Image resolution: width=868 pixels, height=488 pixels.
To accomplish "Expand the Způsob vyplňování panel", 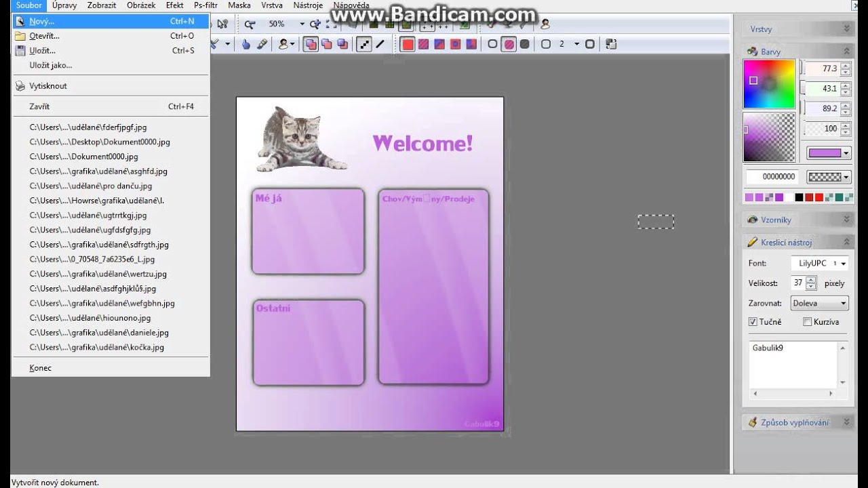I will pyautogui.click(x=846, y=422).
